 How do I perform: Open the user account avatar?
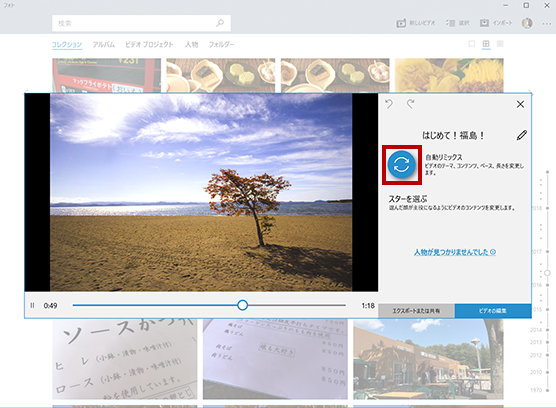tap(527, 23)
